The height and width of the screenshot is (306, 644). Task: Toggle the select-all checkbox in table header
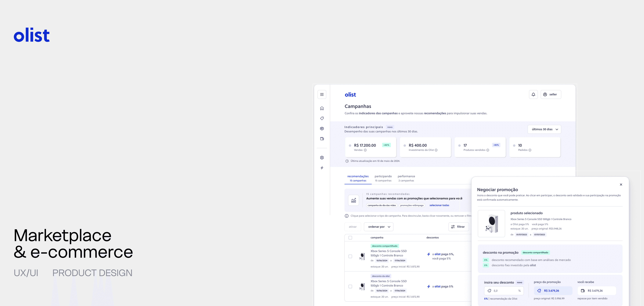pos(350,238)
